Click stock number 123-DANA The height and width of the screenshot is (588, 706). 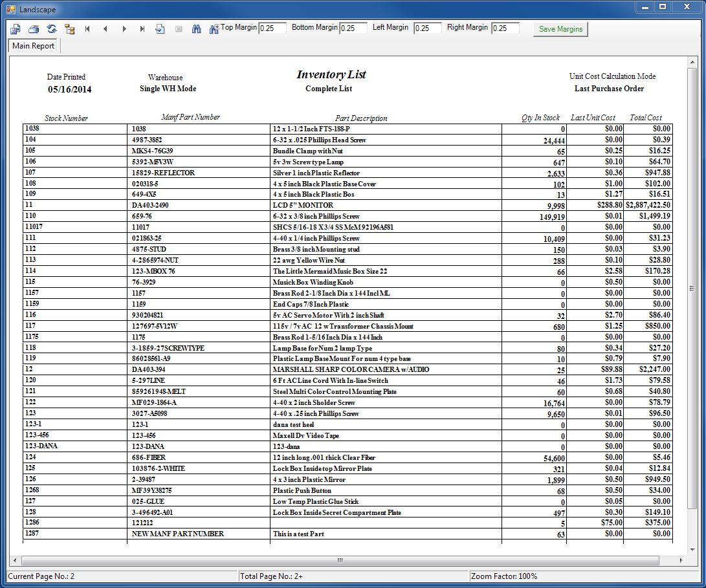click(x=41, y=446)
